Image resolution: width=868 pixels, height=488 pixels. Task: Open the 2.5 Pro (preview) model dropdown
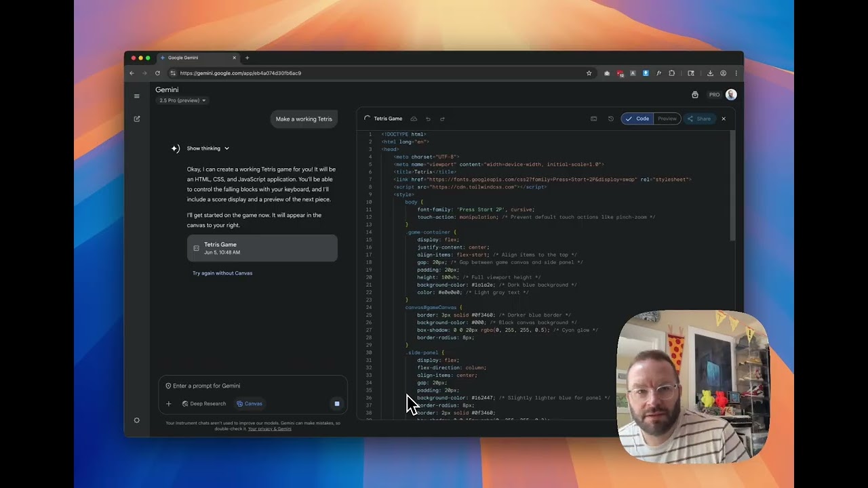pos(182,100)
